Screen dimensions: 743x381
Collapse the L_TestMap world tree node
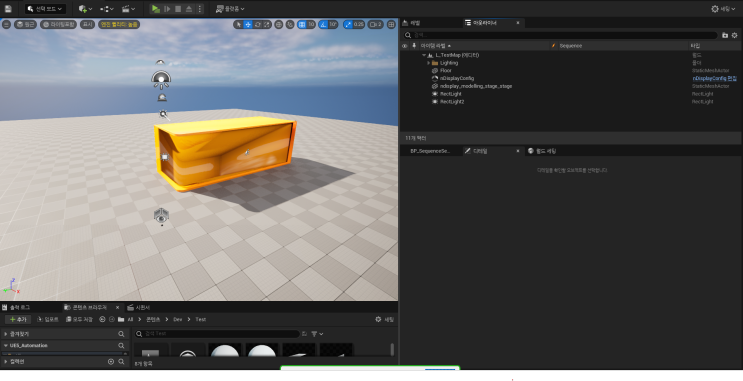[x=424, y=55]
